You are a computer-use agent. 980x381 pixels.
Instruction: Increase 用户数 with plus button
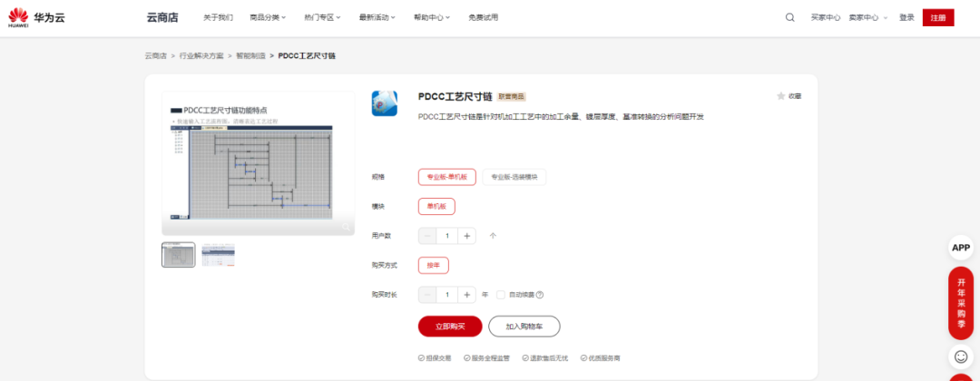coord(467,236)
